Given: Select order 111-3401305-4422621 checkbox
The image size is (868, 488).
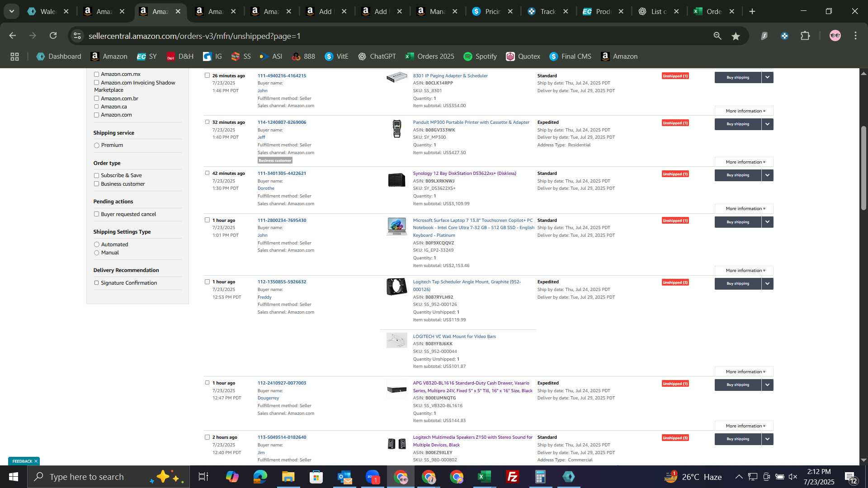Looking at the screenshot, I should (x=207, y=173).
